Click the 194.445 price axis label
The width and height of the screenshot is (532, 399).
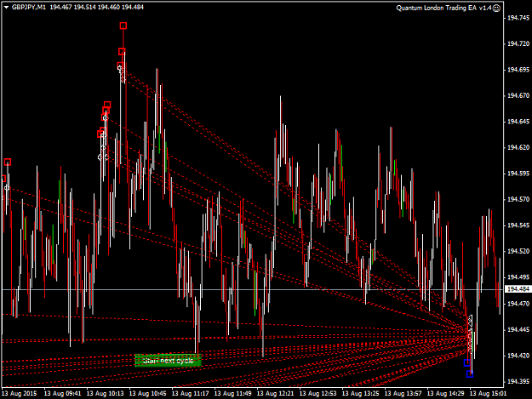point(518,329)
